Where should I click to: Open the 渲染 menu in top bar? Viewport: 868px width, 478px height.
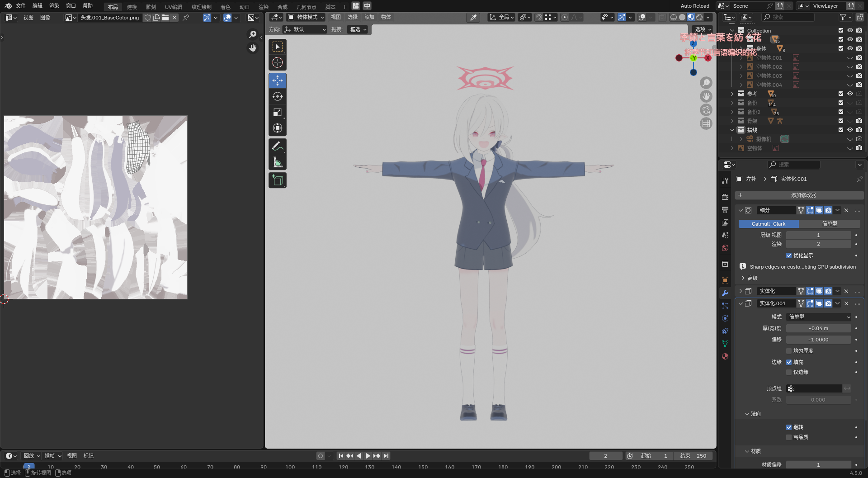pos(54,6)
